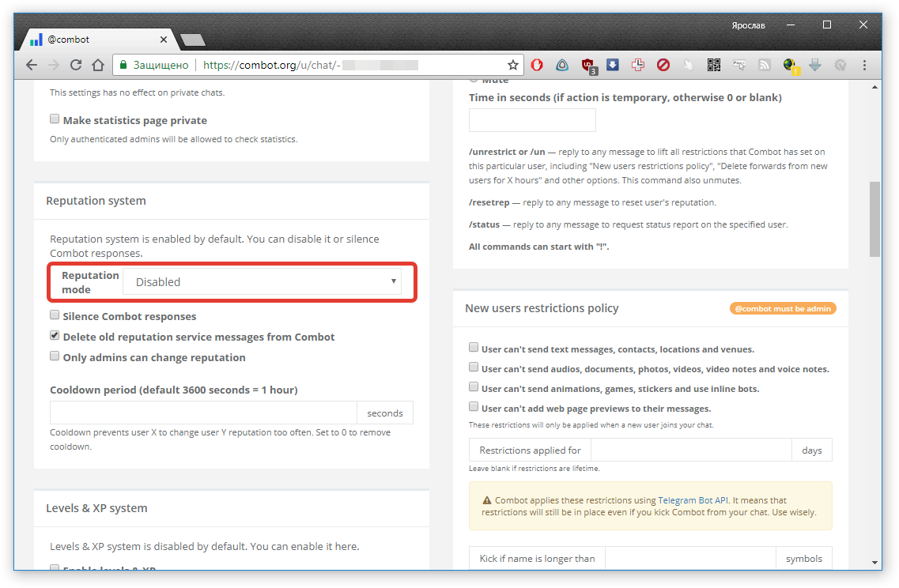Focus the Restrictions applied for days field
This screenshot has height=588, width=899.
click(691, 450)
